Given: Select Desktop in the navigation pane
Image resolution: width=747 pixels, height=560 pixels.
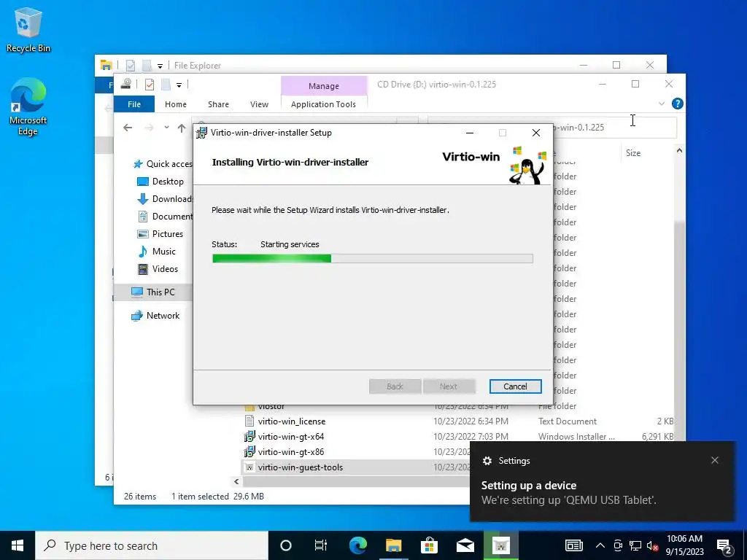Looking at the screenshot, I should [160, 182].
